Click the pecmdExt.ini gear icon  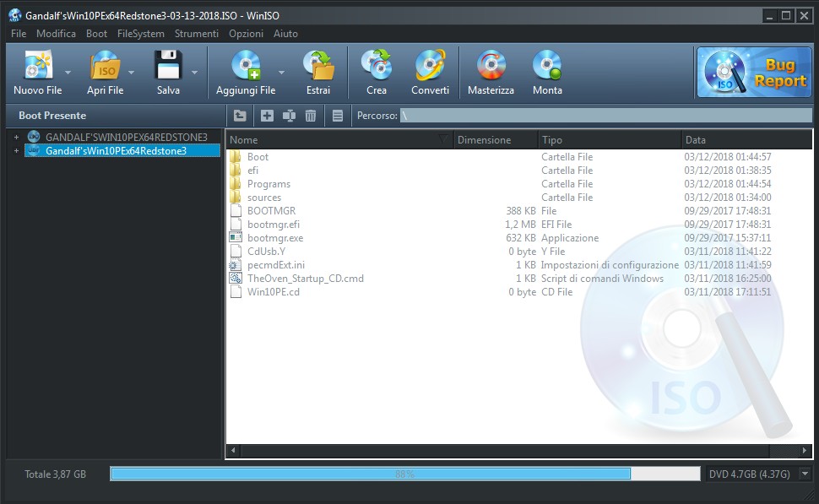pos(236,265)
